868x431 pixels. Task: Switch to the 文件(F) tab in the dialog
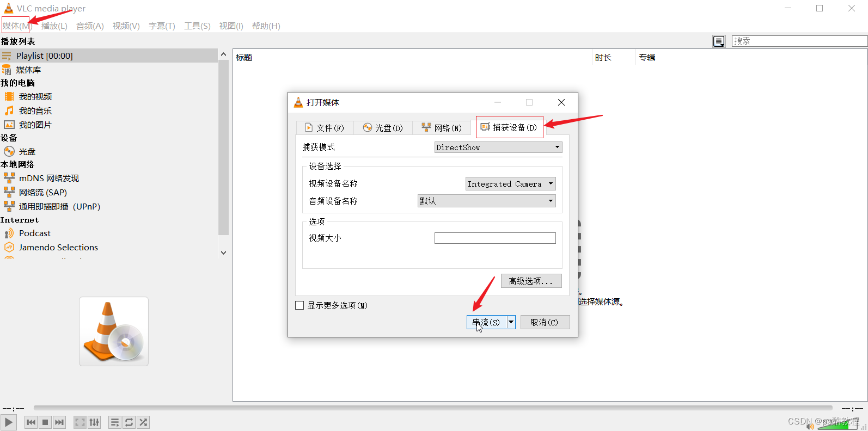coord(325,128)
